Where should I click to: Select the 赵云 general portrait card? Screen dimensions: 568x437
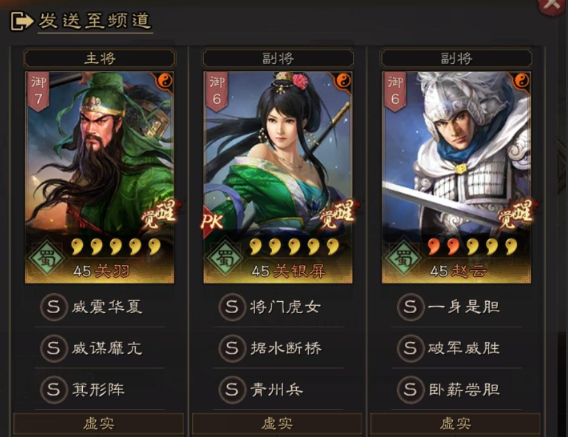click(x=456, y=177)
